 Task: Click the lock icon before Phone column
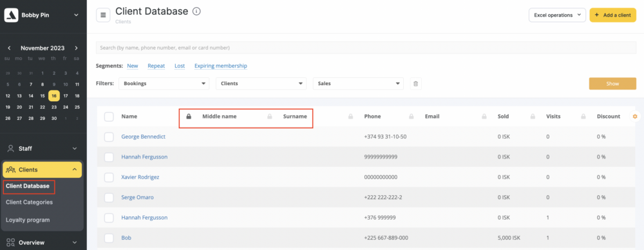pos(351,117)
